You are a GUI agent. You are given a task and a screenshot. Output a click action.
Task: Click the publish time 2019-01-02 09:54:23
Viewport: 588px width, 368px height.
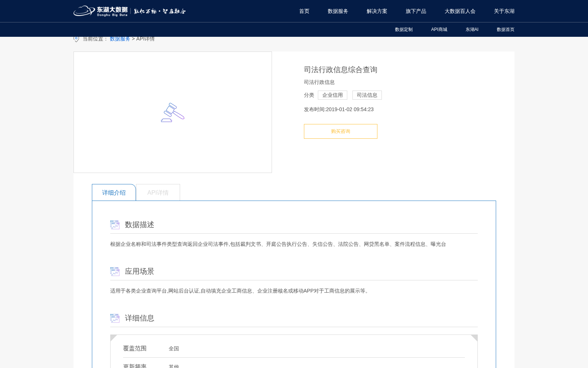(350, 109)
